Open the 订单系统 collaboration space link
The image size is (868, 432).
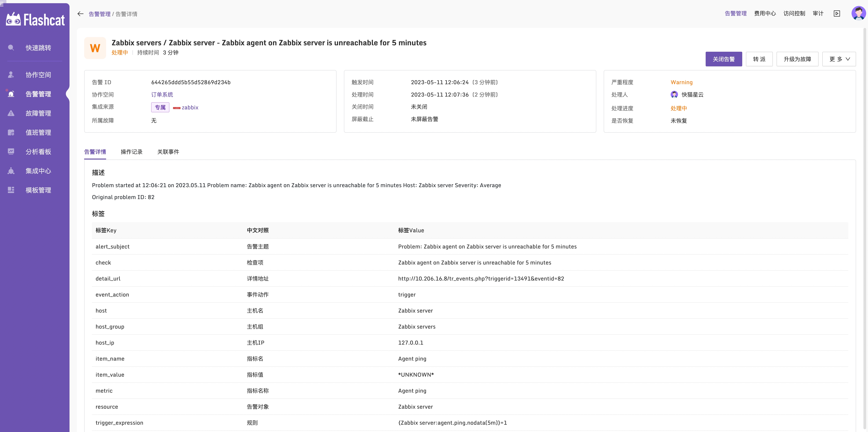[162, 94]
